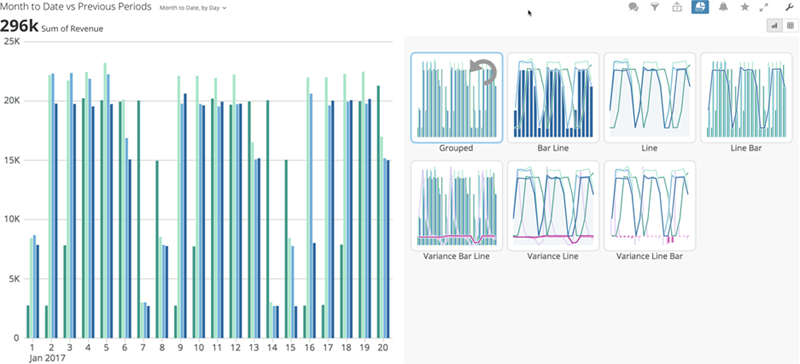Select the Variance Line Bar thumbnail
Screen dimensions: 800x364
click(x=649, y=205)
